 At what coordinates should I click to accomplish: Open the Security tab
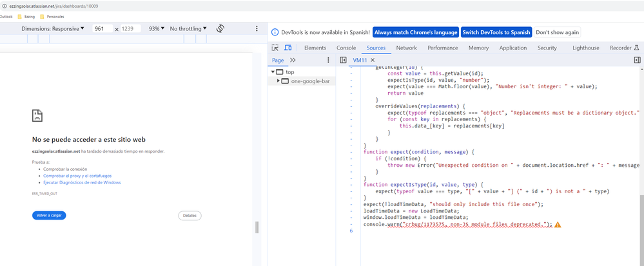pos(547,48)
